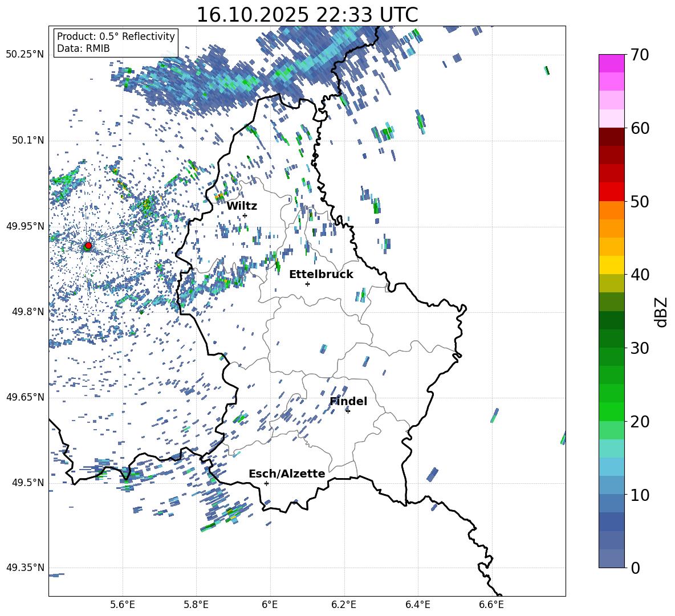Click the Esch/Alzette city label
675x616 pixels.
[x=287, y=474]
